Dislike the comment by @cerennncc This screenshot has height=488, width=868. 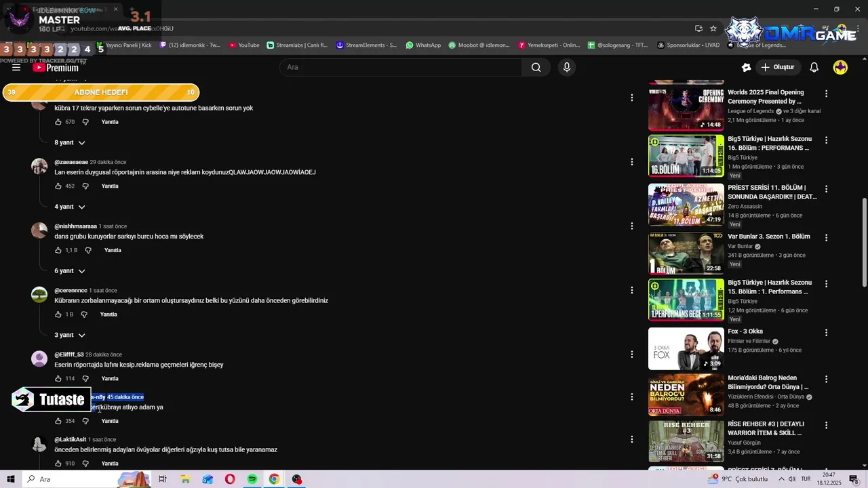coord(84,314)
